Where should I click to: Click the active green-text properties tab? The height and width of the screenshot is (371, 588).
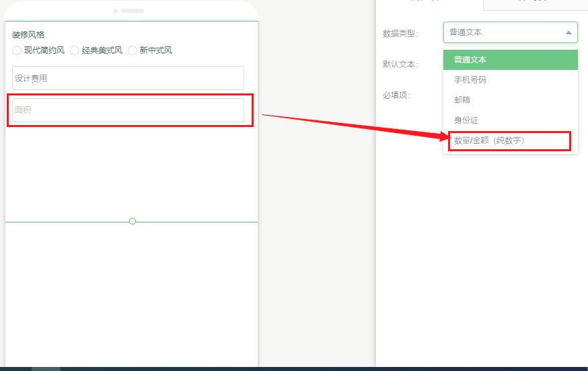[429, 3]
